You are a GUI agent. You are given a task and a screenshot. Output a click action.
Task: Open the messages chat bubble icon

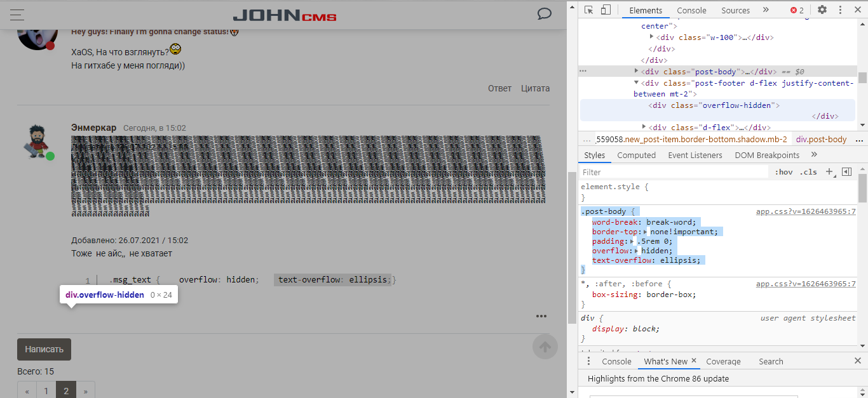pos(544,14)
